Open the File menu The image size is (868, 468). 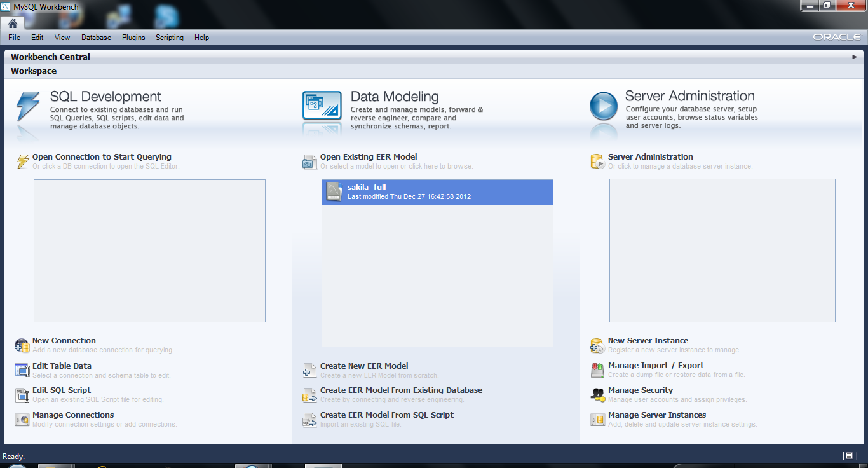coord(15,38)
